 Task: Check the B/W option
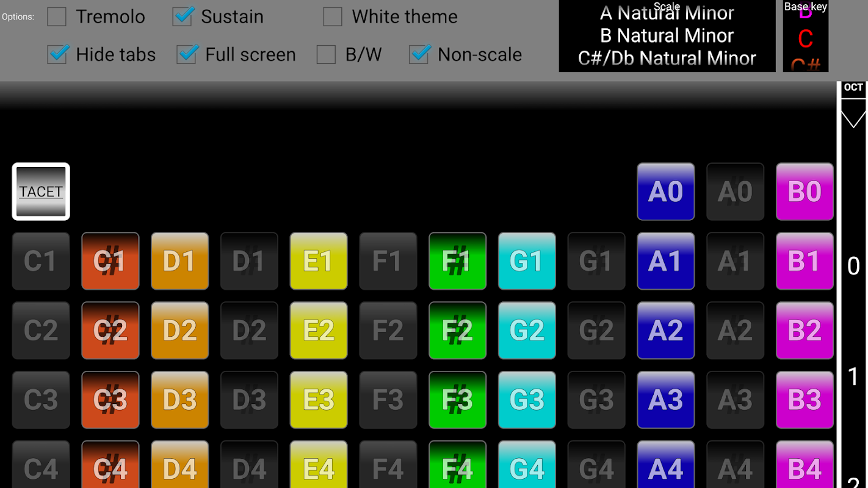[326, 54]
